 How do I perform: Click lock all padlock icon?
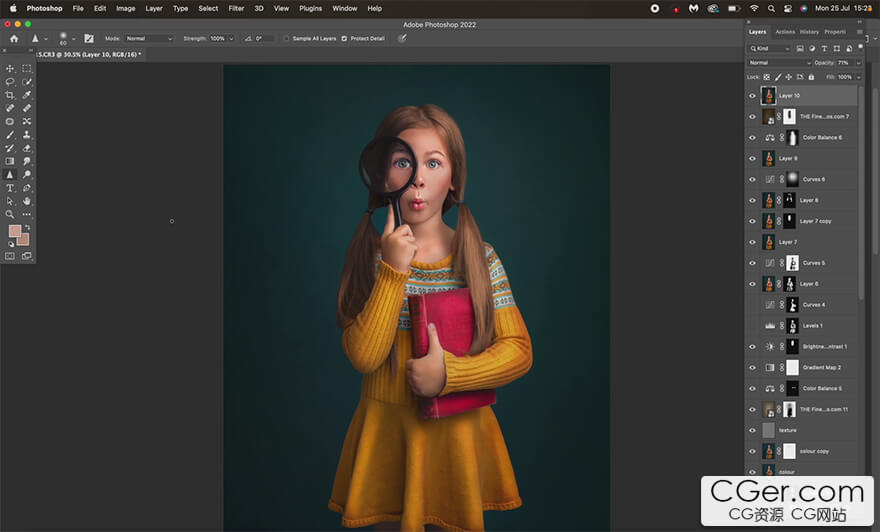(811, 77)
